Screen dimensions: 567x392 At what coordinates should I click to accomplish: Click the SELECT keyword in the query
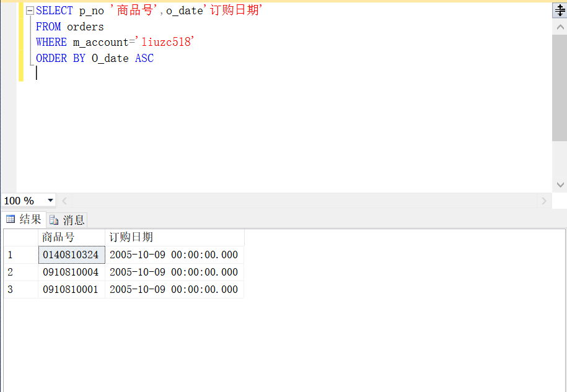(x=55, y=11)
